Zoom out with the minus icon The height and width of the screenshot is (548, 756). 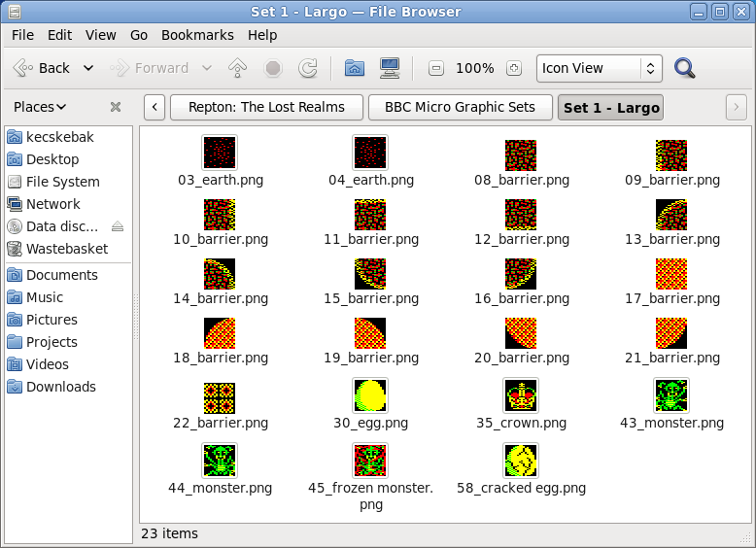pyautogui.click(x=436, y=68)
